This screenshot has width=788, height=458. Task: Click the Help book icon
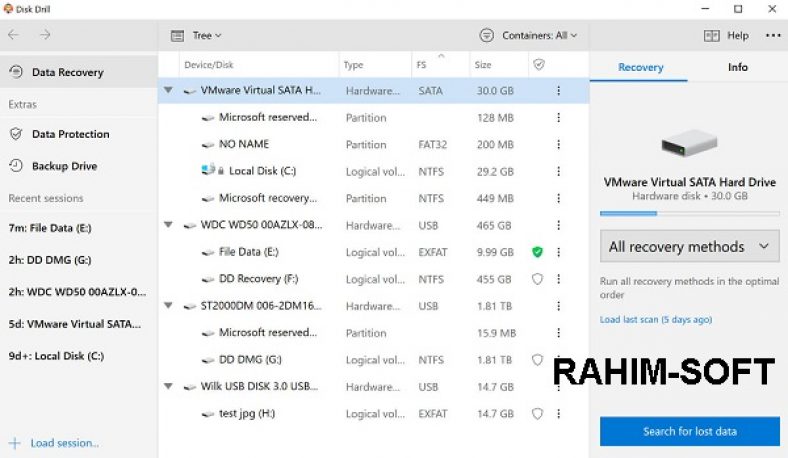[x=711, y=36]
